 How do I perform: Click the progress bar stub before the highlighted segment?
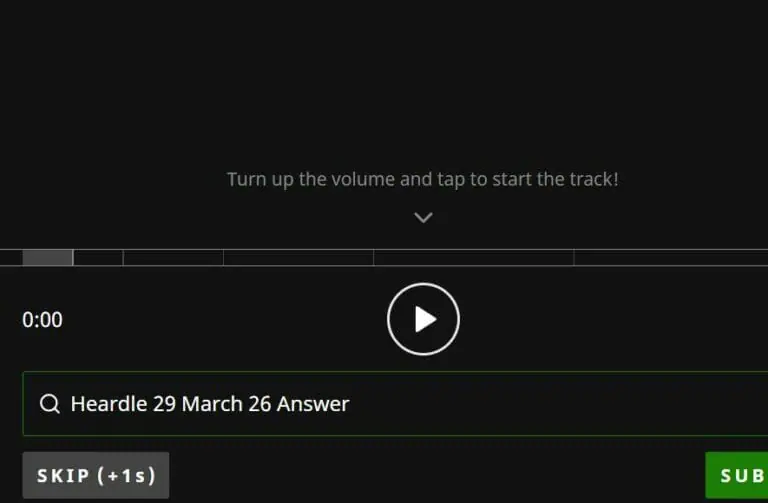[11, 258]
